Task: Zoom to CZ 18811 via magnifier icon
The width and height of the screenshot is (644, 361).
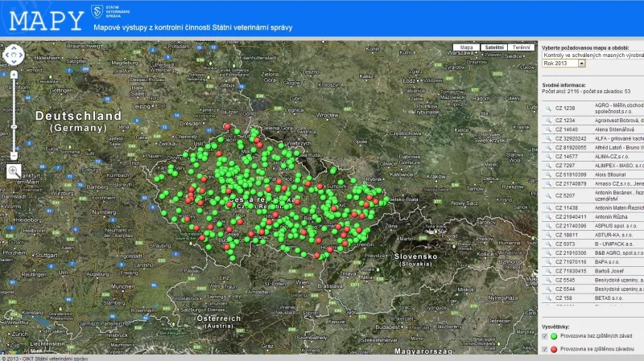Action: [x=547, y=233]
